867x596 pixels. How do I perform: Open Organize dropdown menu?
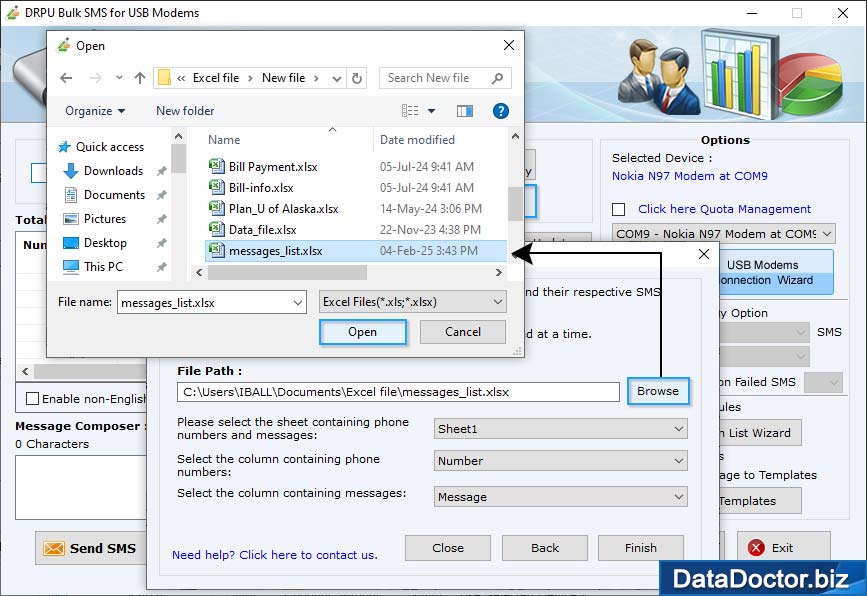click(x=95, y=111)
